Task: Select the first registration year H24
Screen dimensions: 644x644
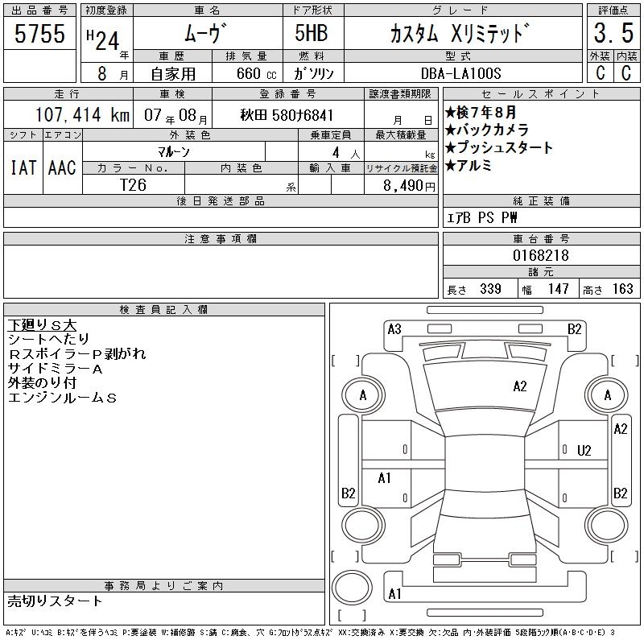Action: (x=104, y=40)
